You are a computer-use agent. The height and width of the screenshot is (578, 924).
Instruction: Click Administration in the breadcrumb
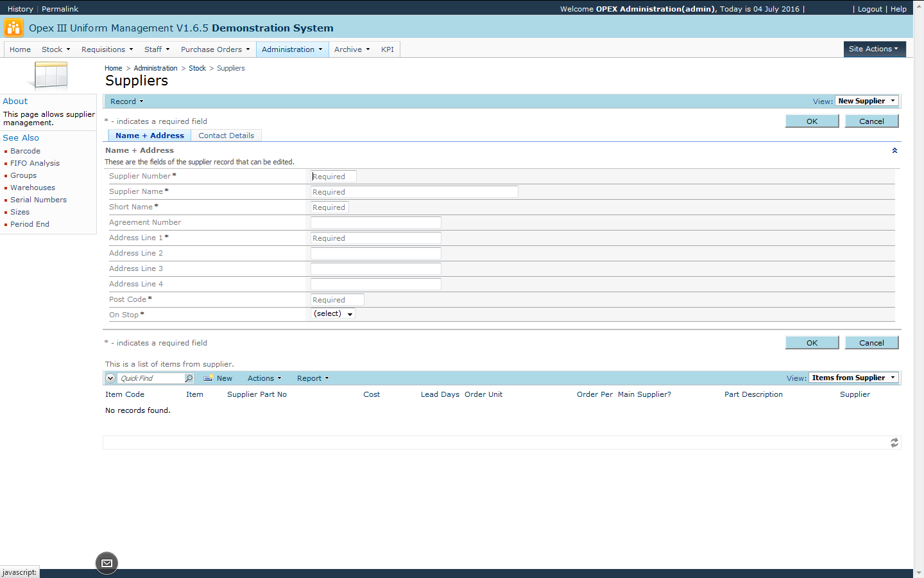155,68
